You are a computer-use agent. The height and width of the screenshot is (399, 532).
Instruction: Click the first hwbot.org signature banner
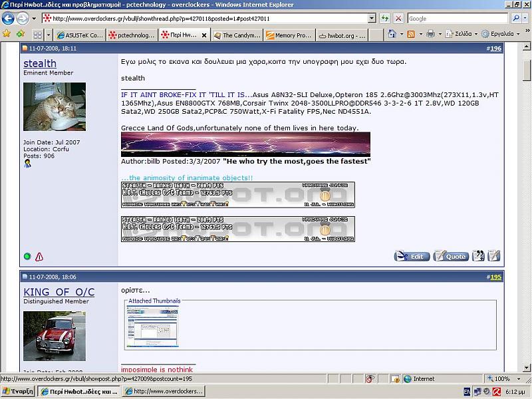point(238,195)
